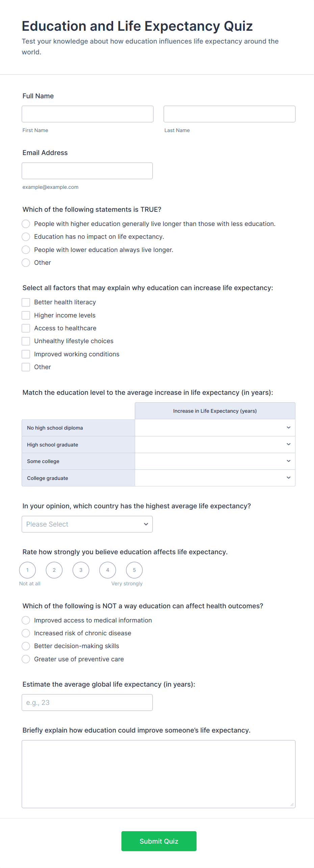This screenshot has height=868, width=314.
Task: Select rating 3 on the scale
Action: [x=81, y=570]
